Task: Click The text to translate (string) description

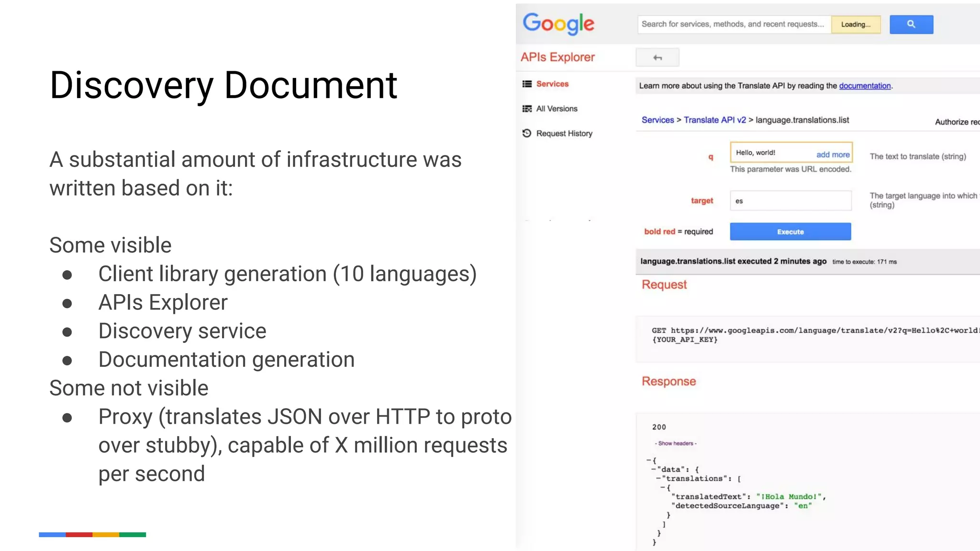Action: [918, 156]
